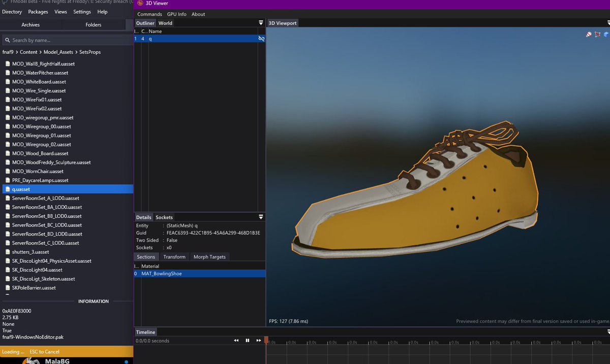
Task: Switch to the Archives tab
Action: point(30,24)
